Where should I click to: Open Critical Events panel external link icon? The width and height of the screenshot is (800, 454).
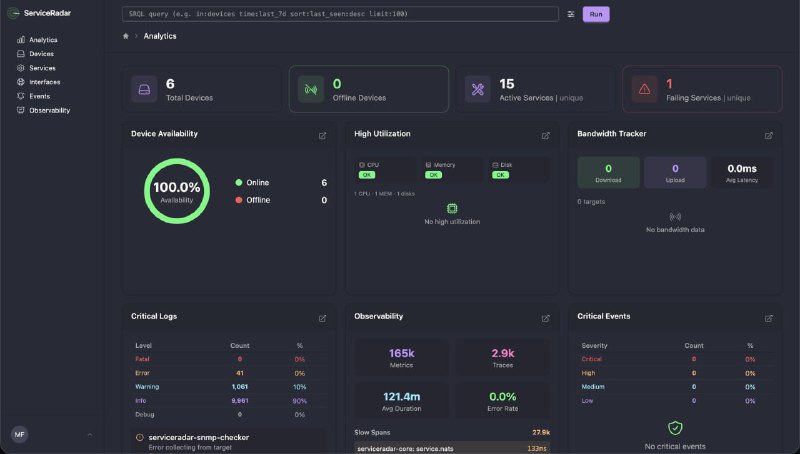coord(768,318)
